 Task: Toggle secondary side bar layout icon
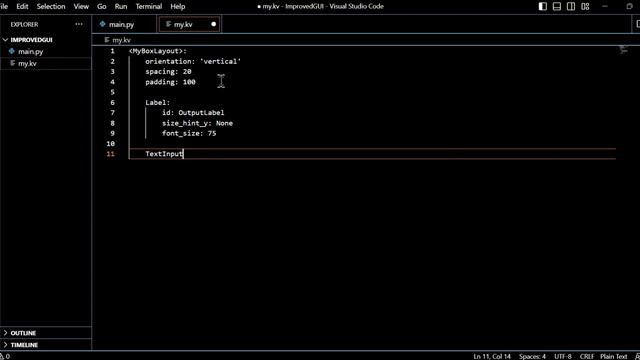click(x=571, y=6)
